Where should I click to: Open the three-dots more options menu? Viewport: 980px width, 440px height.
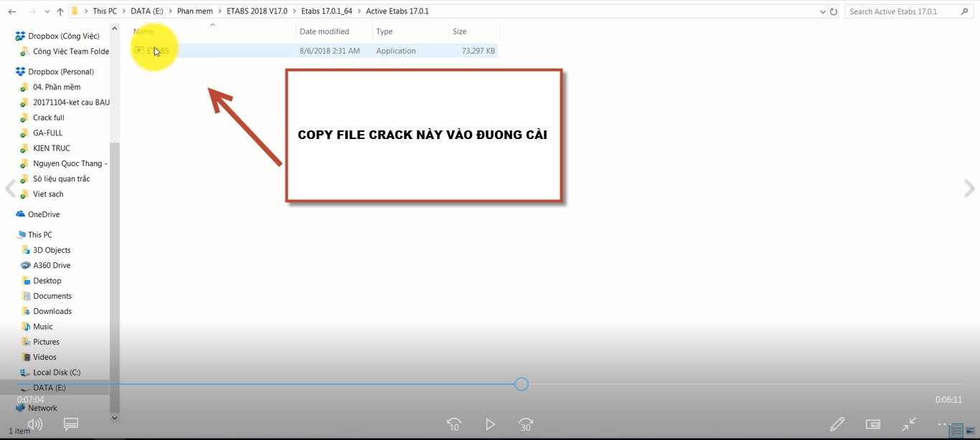(x=944, y=424)
